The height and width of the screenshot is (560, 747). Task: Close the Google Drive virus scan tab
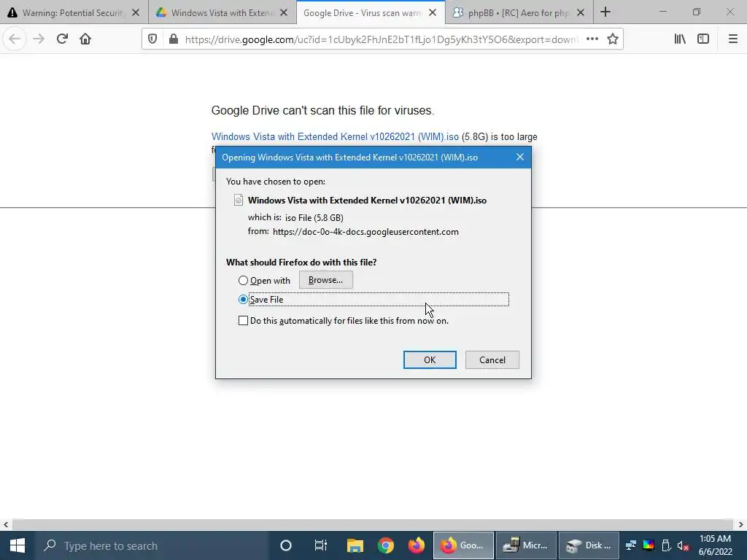tap(433, 13)
